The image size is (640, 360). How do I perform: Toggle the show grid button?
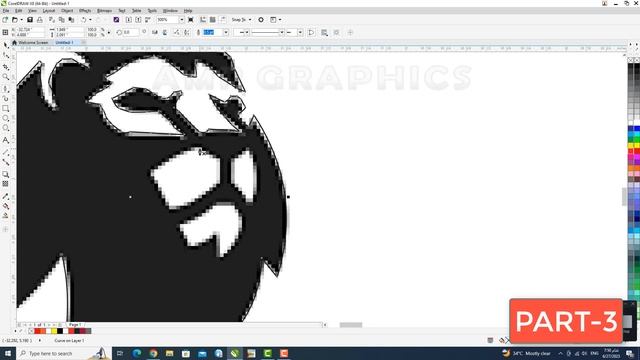[213, 20]
